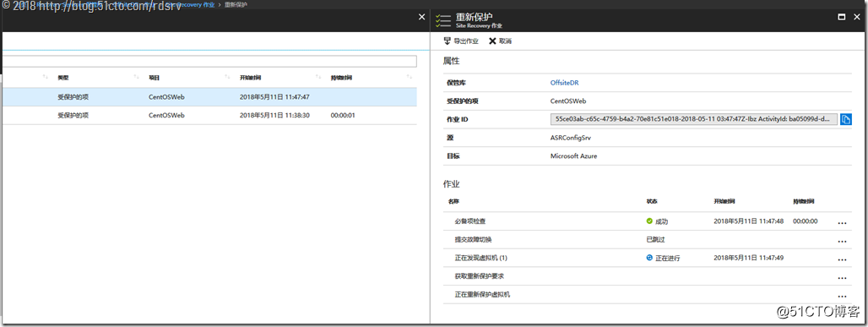Sort the jobs list by 项目 column arrows
The height and width of the screenshot is (327, 868).
coord(227,77)
